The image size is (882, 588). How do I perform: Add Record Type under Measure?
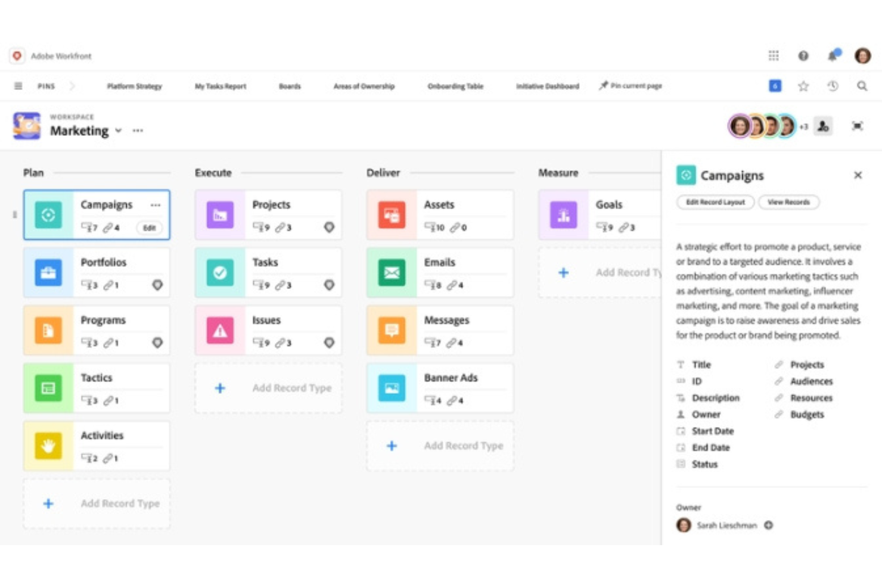coord(600,272)
